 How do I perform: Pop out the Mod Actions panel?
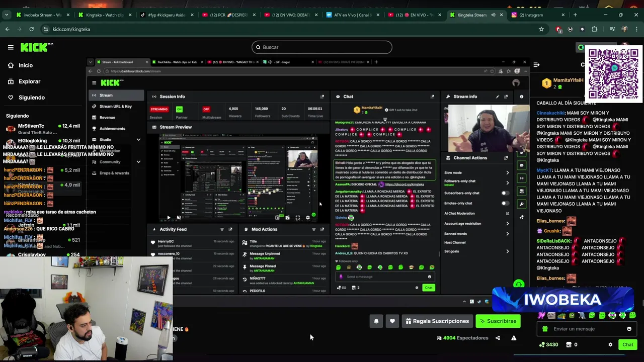[323, 229]
